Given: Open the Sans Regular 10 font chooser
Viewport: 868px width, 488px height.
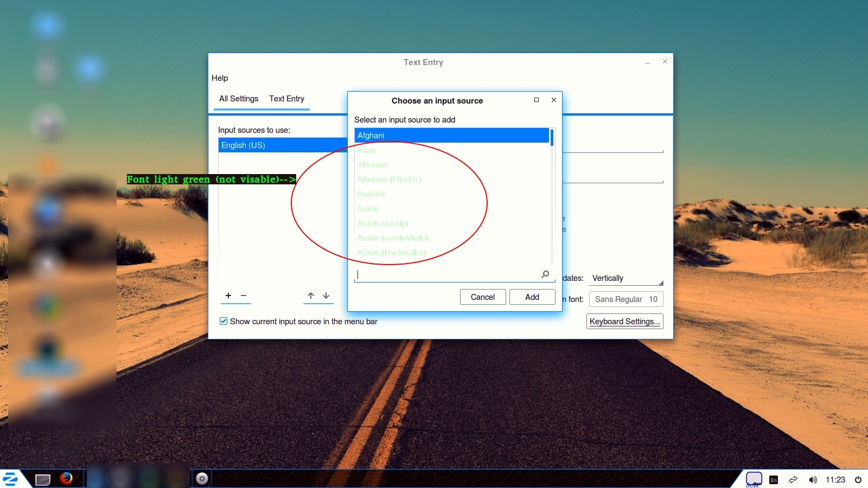Looking at the screenshot, I should [x=626, y=299].
